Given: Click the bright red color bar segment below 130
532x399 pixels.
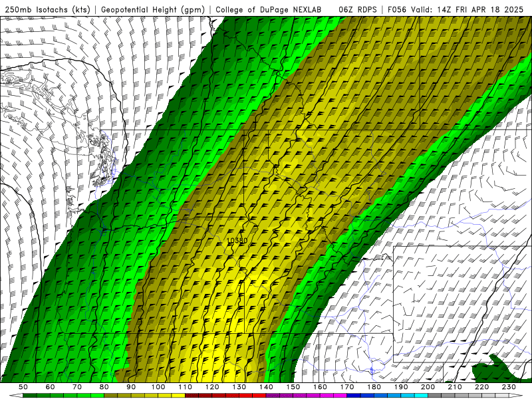Looking at the screenshot, I should click(246, 396).
